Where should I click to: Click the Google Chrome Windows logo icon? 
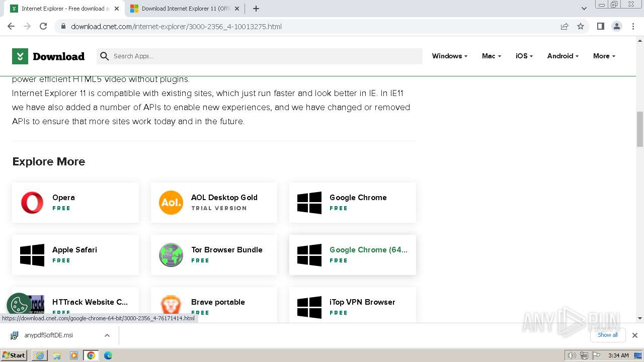309,203
